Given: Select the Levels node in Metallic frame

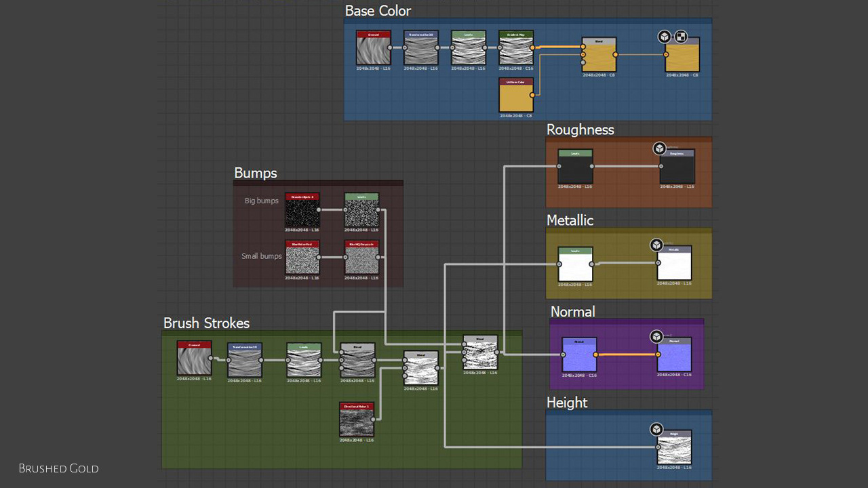Looking at the screenshot, I should coord(575,264).
